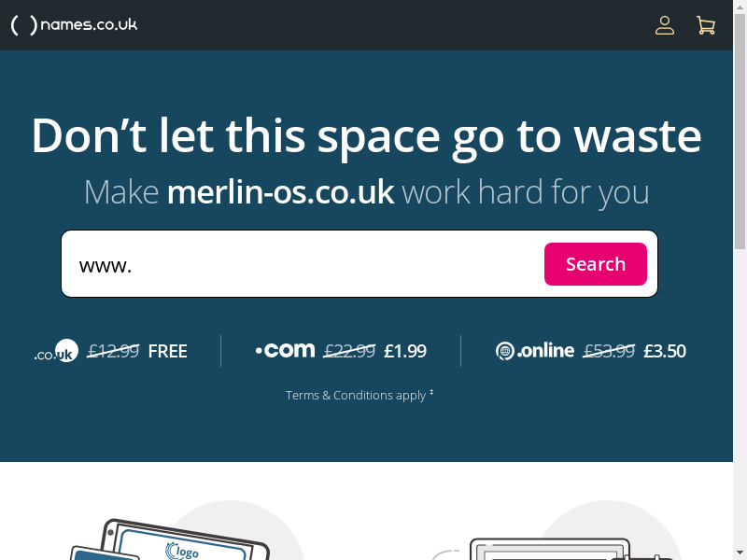Open the shopping cart icon
Screen dimensions: 747x560
[706, 25]
